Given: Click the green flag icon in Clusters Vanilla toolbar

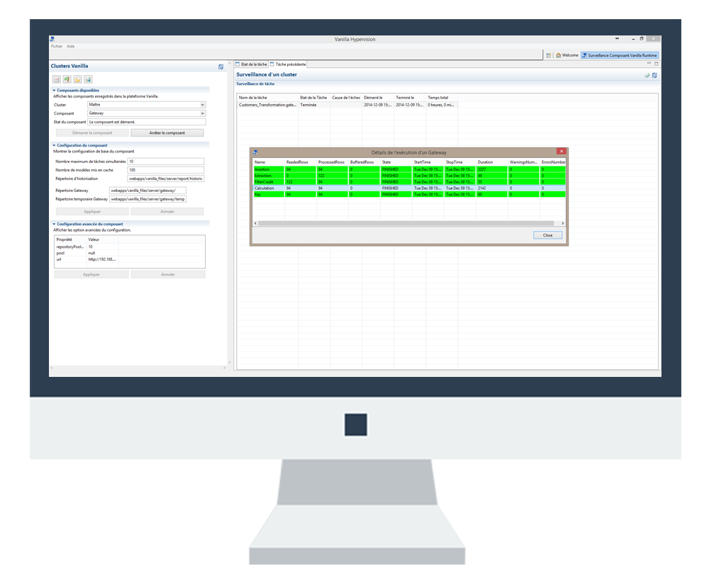Looking at the screenshot, I should point(67,79).
